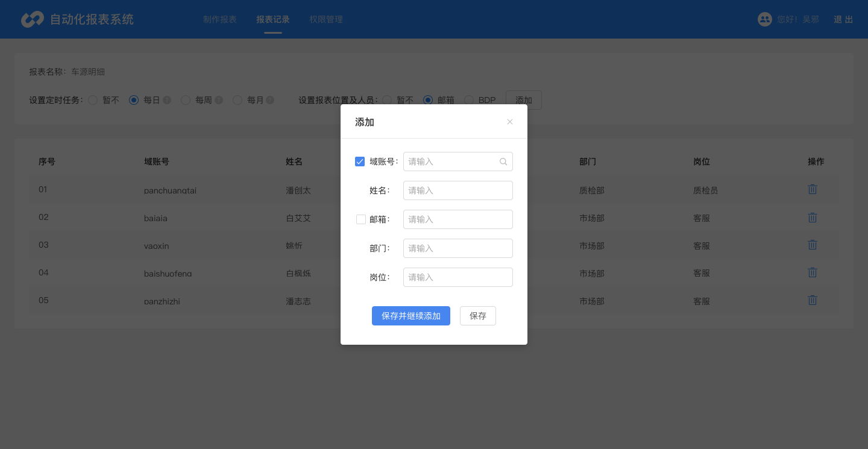Click the system logo icon in header
Viewport: 868px width, 449px height.
click(32, 19)
